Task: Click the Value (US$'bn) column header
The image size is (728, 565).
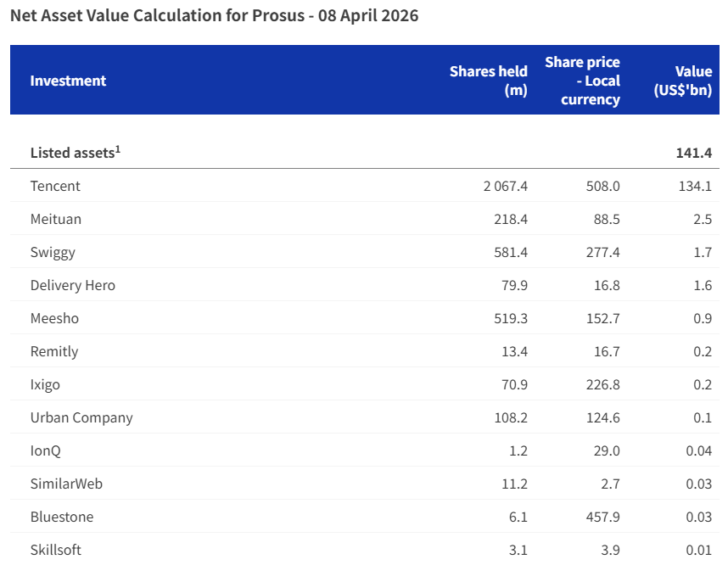Action: [x=682, y=81]
